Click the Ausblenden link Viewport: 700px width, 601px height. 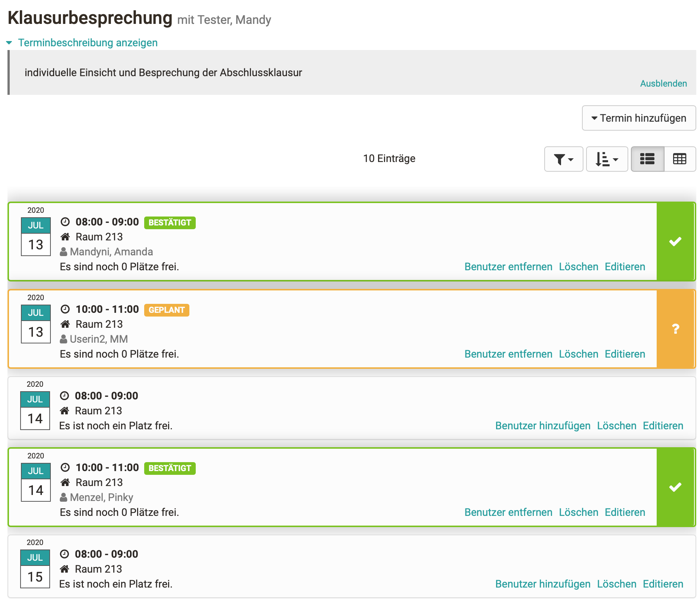pyautogui.click(x=663, y=83)
